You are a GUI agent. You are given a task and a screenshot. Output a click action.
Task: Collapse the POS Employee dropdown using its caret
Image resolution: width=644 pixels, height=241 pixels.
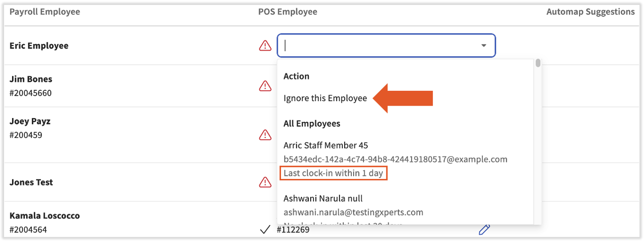coord(484,45)
